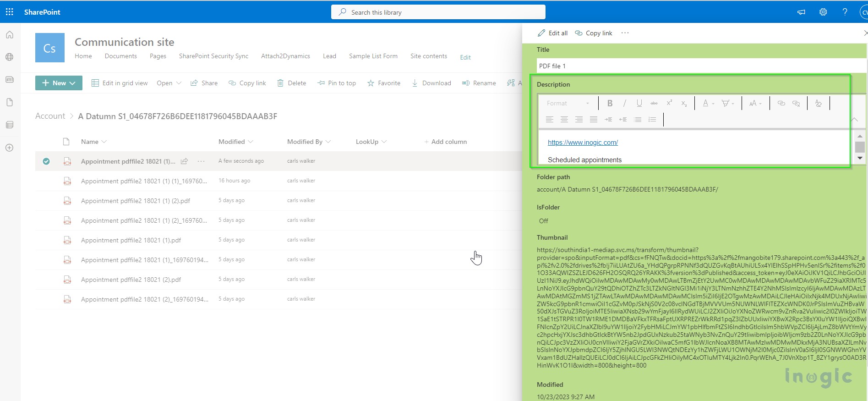Image resolution: width=868 pixels, height=401 pixels.
Task: Click Edit all in the details pane
Action: (x=552, y=33)
